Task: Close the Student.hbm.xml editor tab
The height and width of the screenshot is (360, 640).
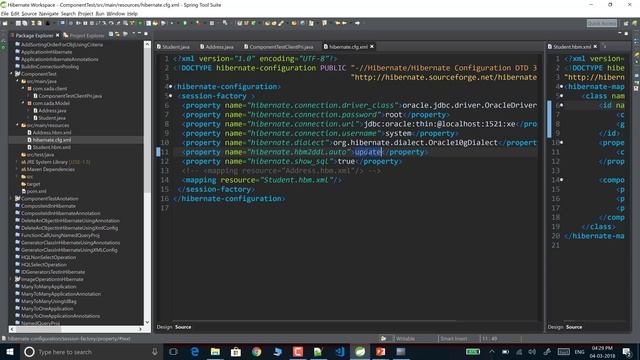Action: (595, 47)
